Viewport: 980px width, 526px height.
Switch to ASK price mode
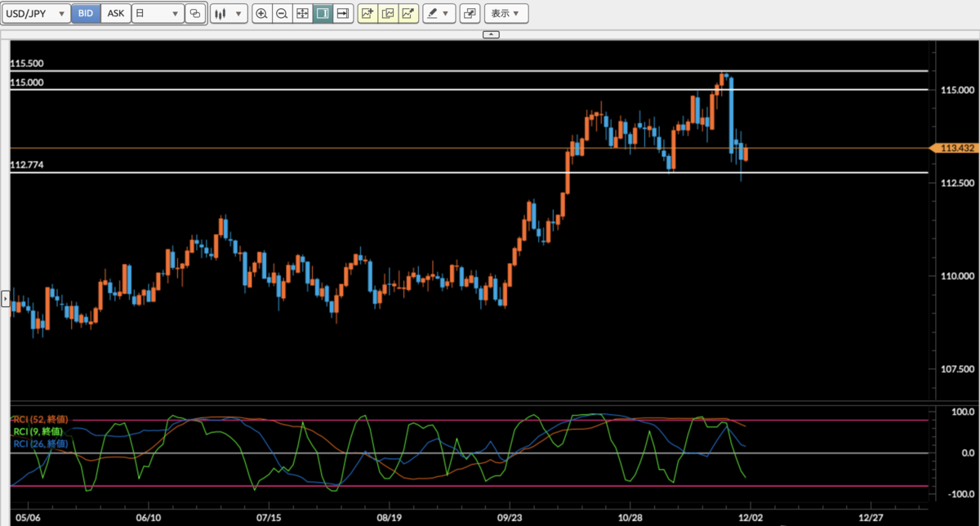(116, 13)
